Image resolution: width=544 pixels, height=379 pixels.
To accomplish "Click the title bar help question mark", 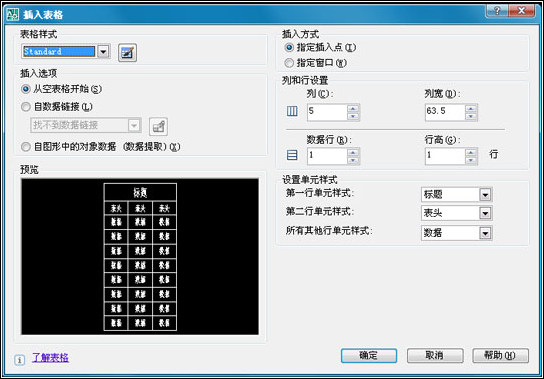I will (497, 11).
